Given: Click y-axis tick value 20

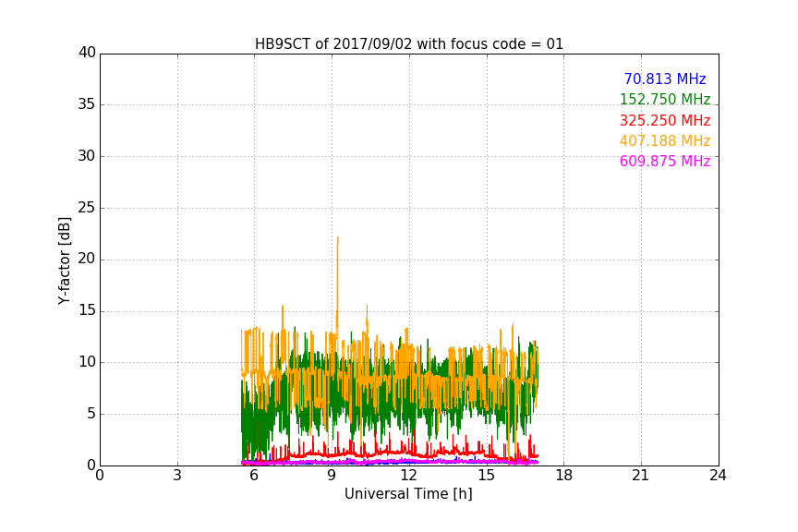Looking at the screenshot, I should [87, 260].
